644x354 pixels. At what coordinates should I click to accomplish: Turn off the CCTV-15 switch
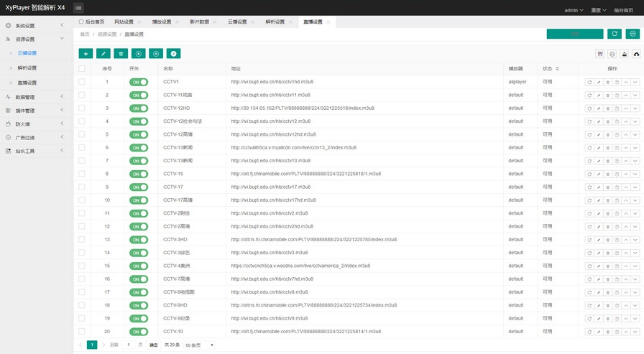pos(139,174)
